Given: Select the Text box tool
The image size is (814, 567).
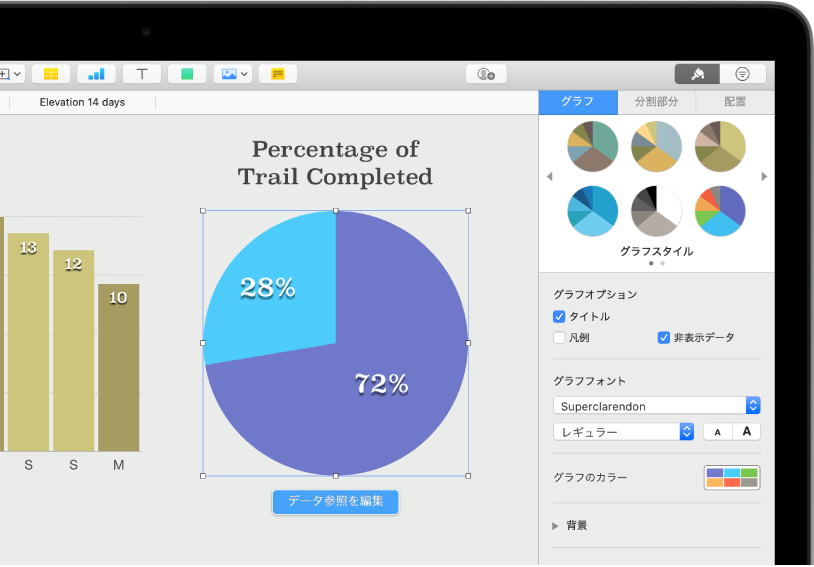Looking at the screenshot, I should pos(142,74).
